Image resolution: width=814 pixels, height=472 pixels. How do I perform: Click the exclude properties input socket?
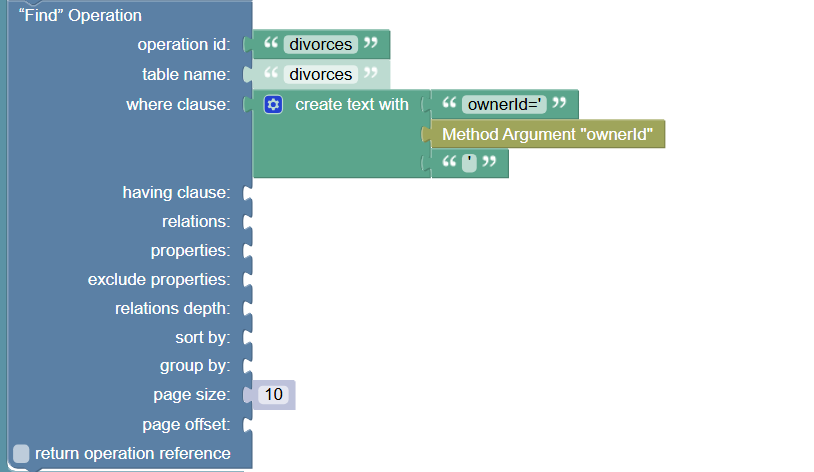248,280
